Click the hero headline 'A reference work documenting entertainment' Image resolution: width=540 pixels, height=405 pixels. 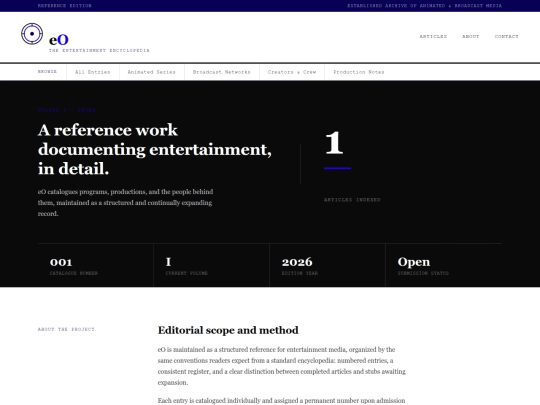[155, 149]
